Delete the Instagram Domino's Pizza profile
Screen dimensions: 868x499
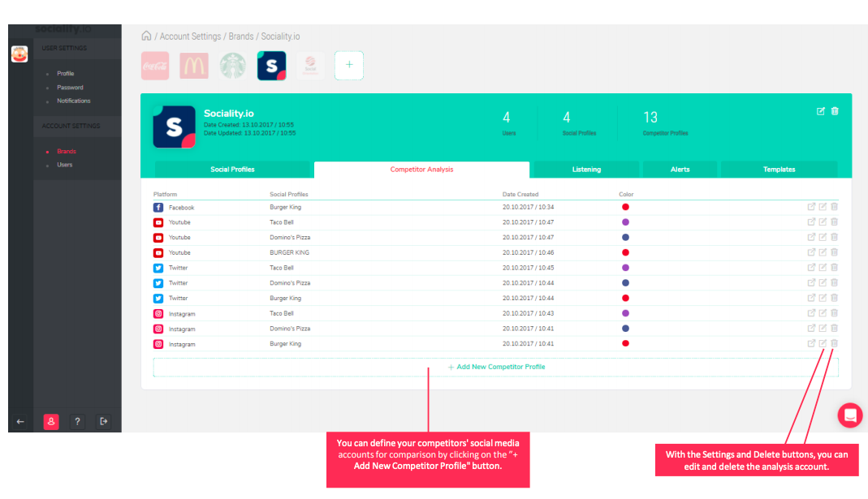(834, 328)
